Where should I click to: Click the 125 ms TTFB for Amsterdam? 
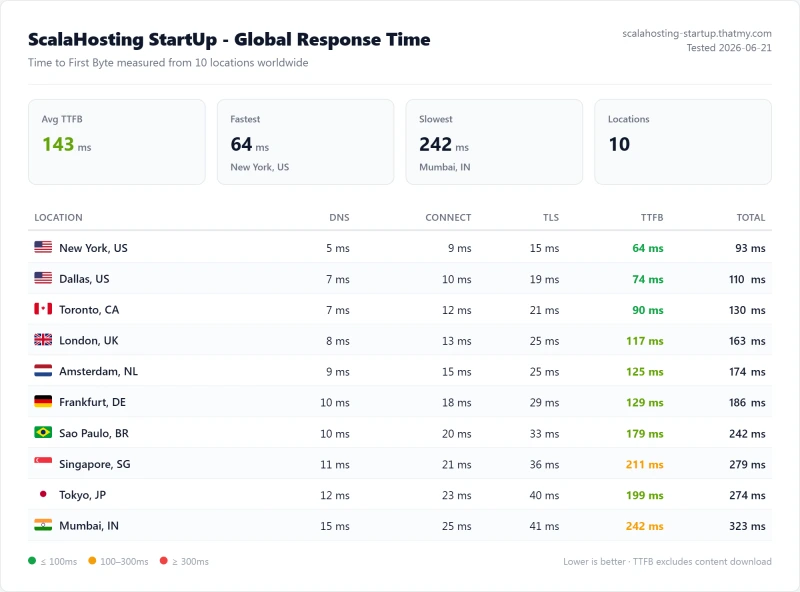coord(645,372)
